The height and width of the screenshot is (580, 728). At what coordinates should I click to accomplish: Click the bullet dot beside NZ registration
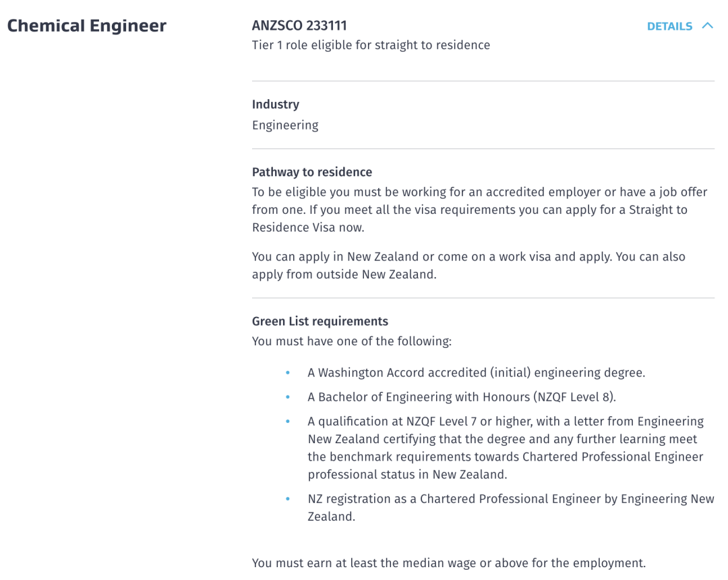[288, 500]
